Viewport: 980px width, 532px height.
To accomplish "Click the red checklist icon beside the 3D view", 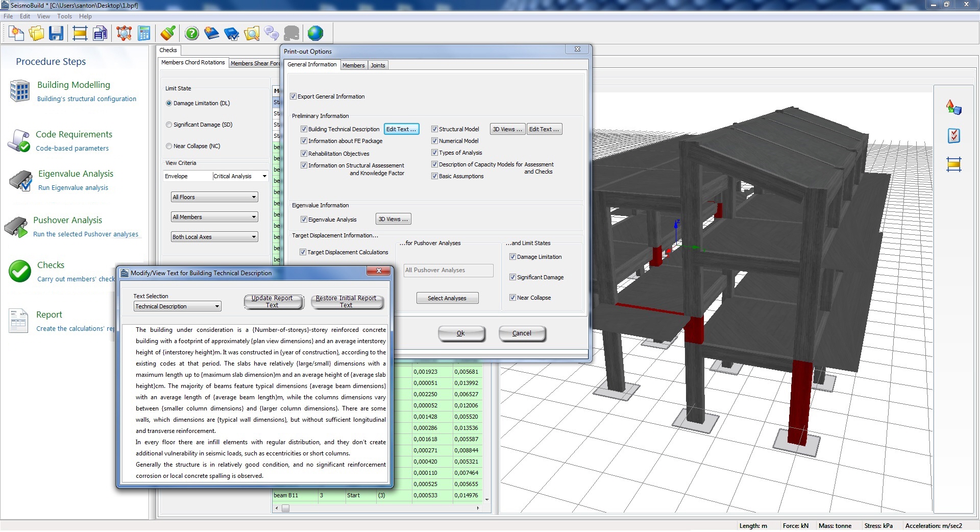I will (953, 136).
